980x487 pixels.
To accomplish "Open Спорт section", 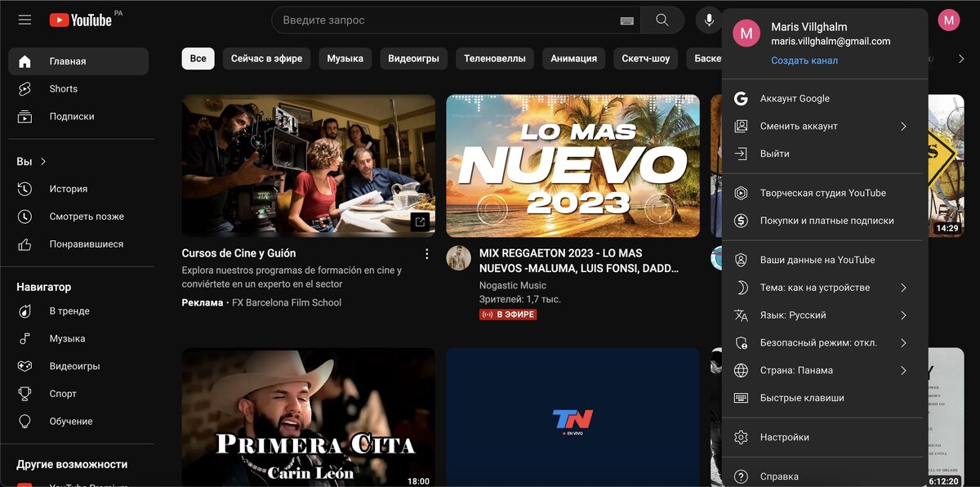I will coord(78,394).
